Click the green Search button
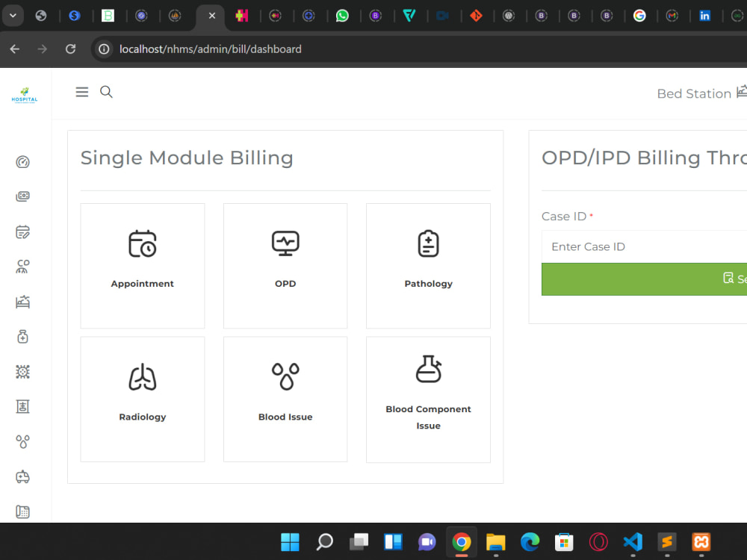747x560 pixels. point(644,279)
